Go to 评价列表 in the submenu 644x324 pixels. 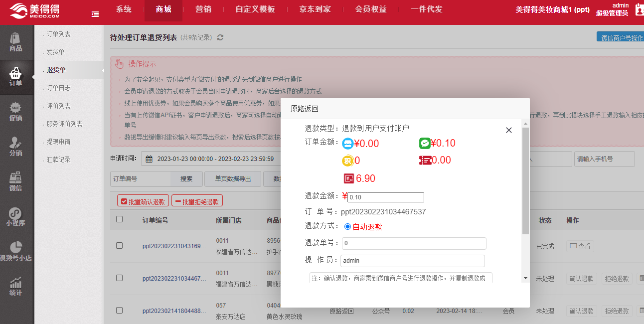click(x=59, y=106)
